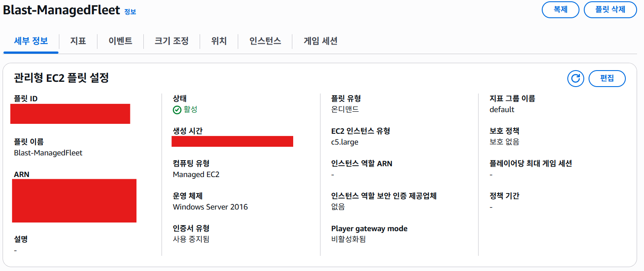Switch to the 지표 tab
Viewport: 644px width, 271px height.
[78, 41]
